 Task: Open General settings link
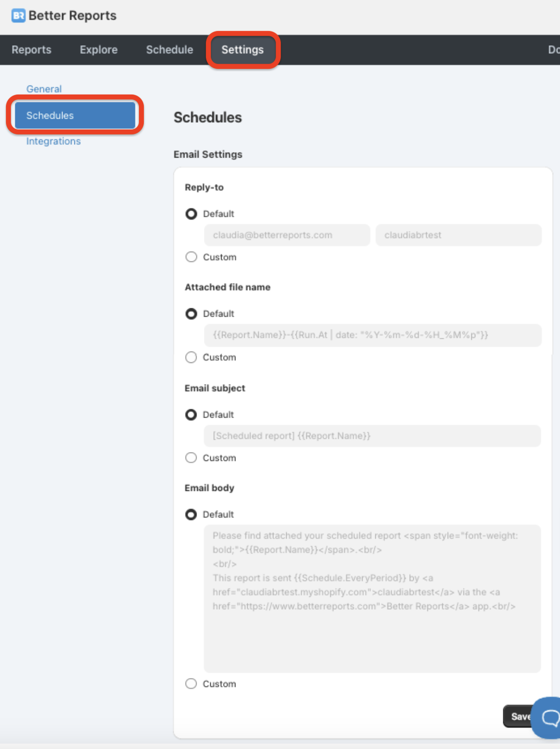(44, 89)
